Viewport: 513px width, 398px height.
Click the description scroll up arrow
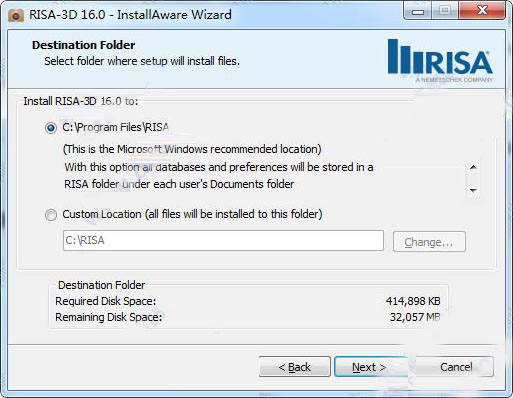(473, 167)
